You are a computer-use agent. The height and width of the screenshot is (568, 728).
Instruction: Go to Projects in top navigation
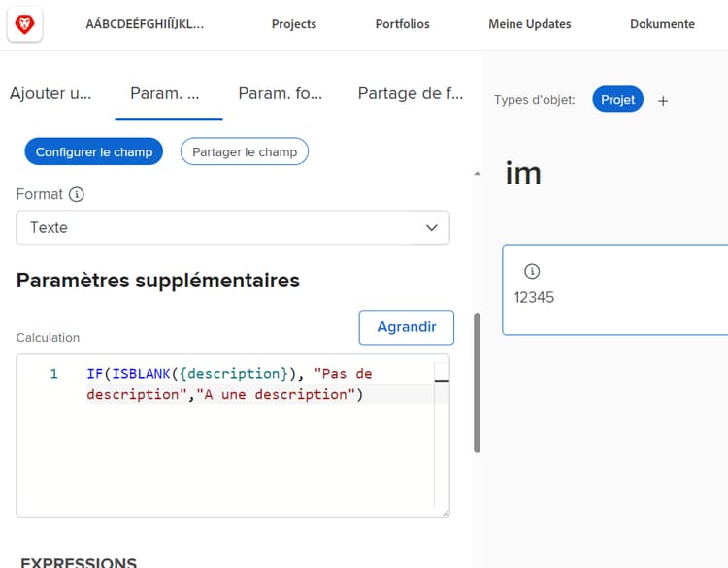pyautogui.click(x=294, y=24)
